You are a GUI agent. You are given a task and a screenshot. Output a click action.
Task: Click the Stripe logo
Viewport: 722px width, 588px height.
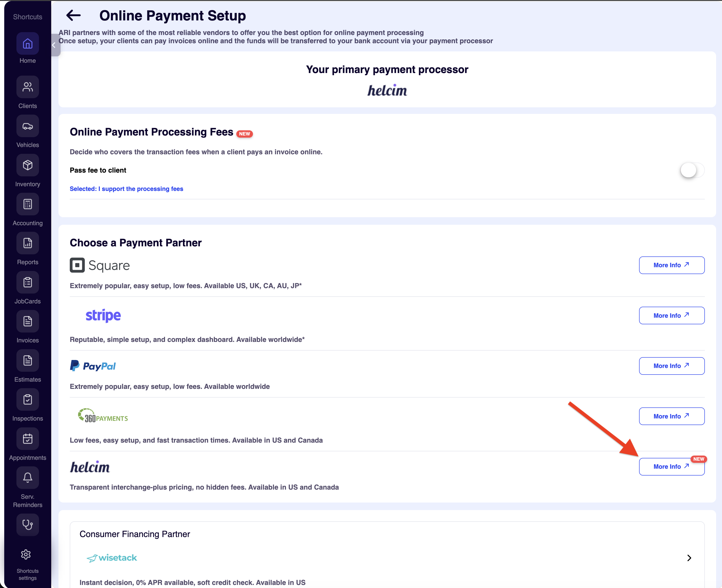coord(103,315)
